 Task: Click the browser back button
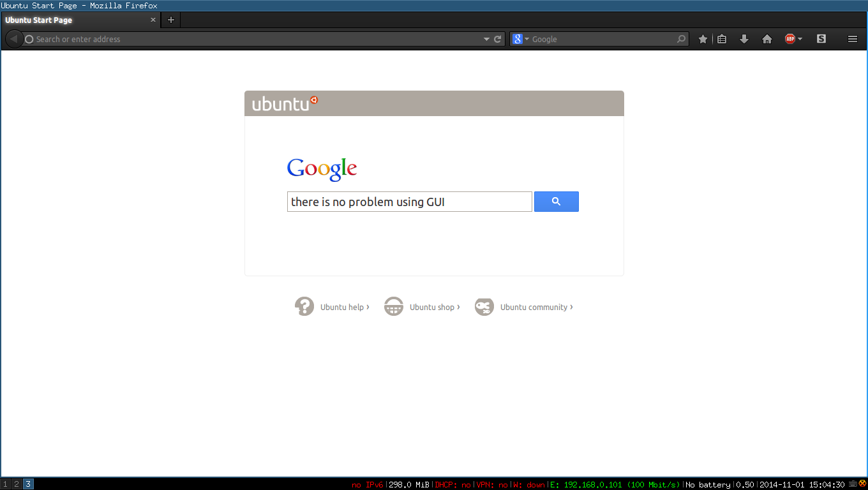[x=13, y=39]
